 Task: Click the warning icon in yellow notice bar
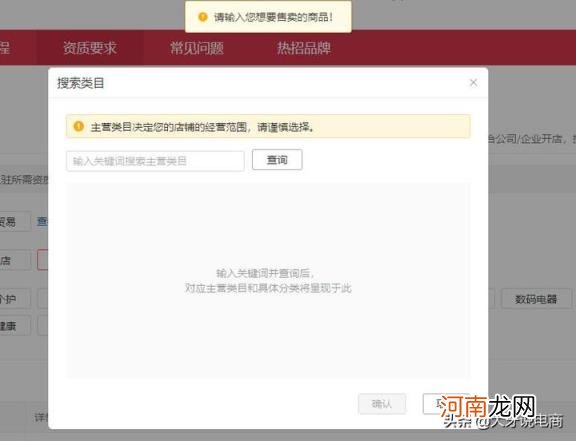coord(79,126)
